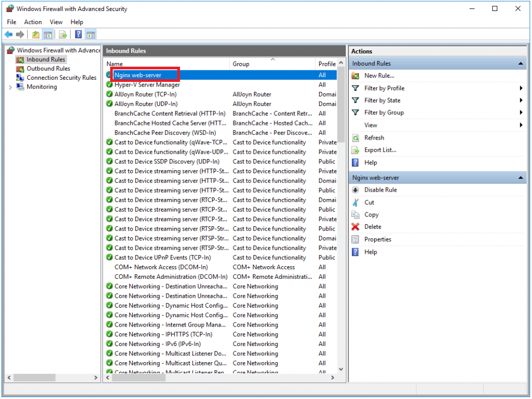Click the Refresh icon in Actions pane

pyautogui.click(x=355, y=138)
